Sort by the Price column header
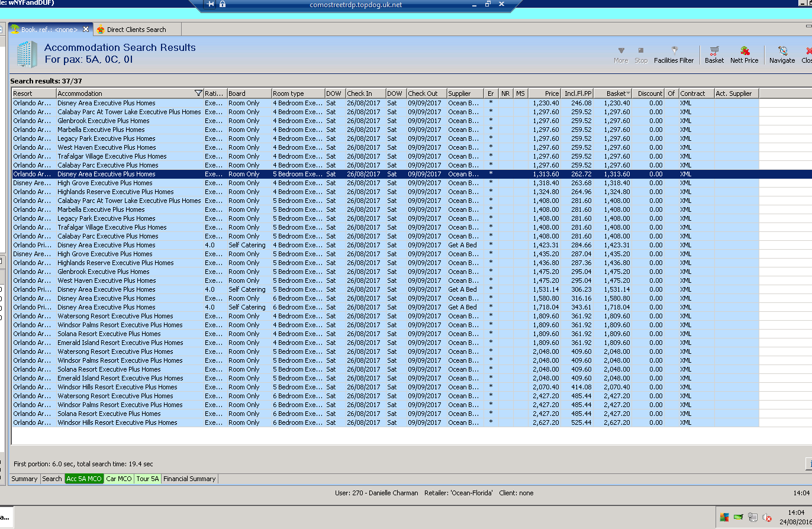 point(544,93)
